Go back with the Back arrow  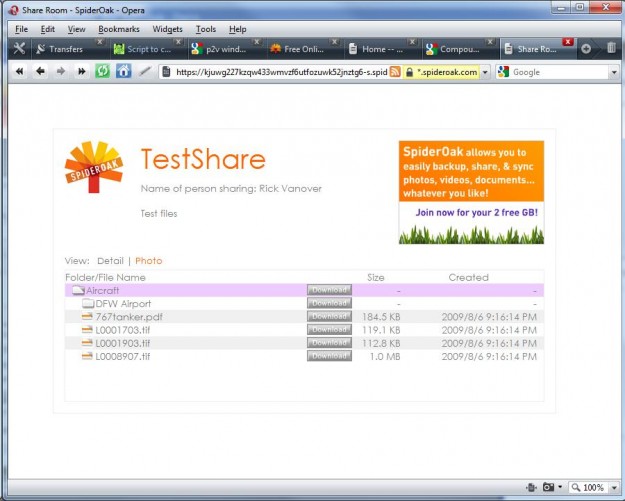pyautogui.click(x=40, y=71)
